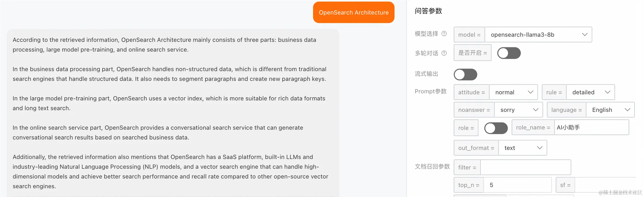Screen dimensions: 644x197
Task: Click the 文档召回参数 section label
Action: point(432,167)
